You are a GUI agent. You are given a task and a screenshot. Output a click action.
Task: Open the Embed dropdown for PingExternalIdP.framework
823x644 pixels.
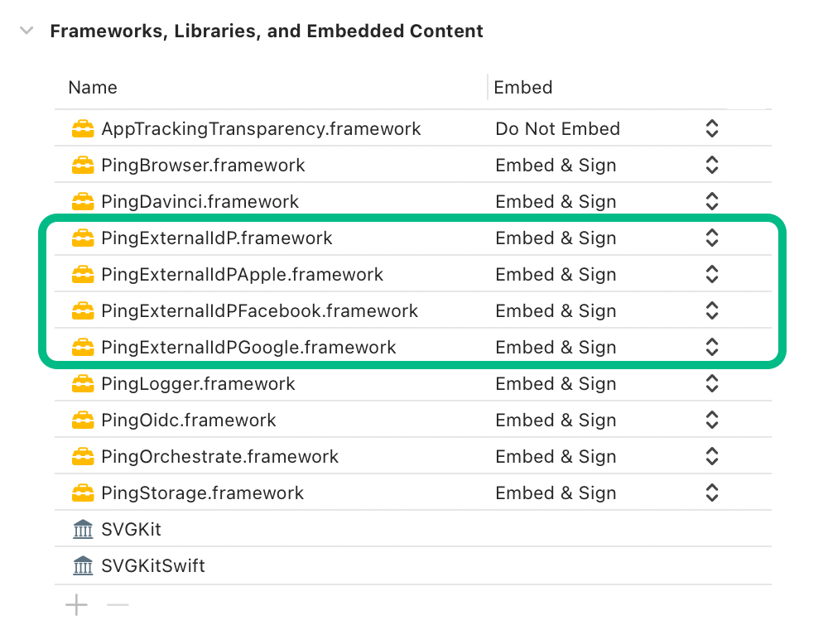[x=711, y=238]
